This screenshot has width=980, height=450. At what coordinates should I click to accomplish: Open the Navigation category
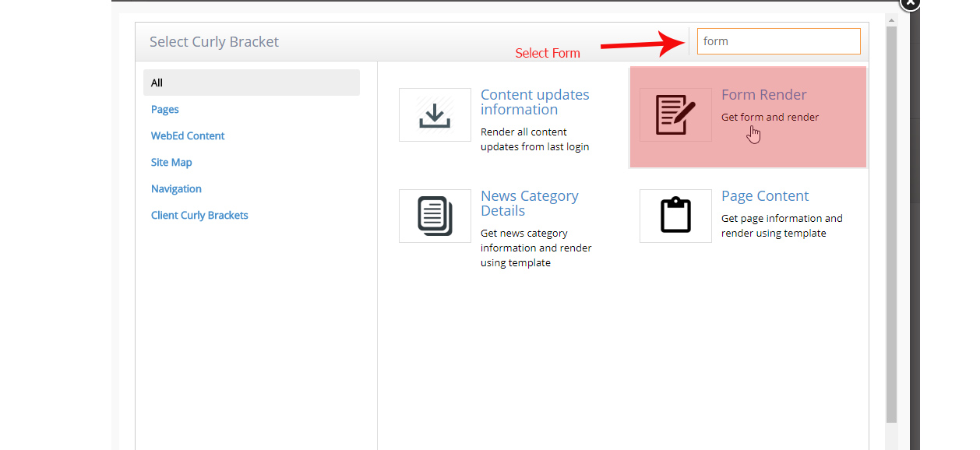(176, 189)
